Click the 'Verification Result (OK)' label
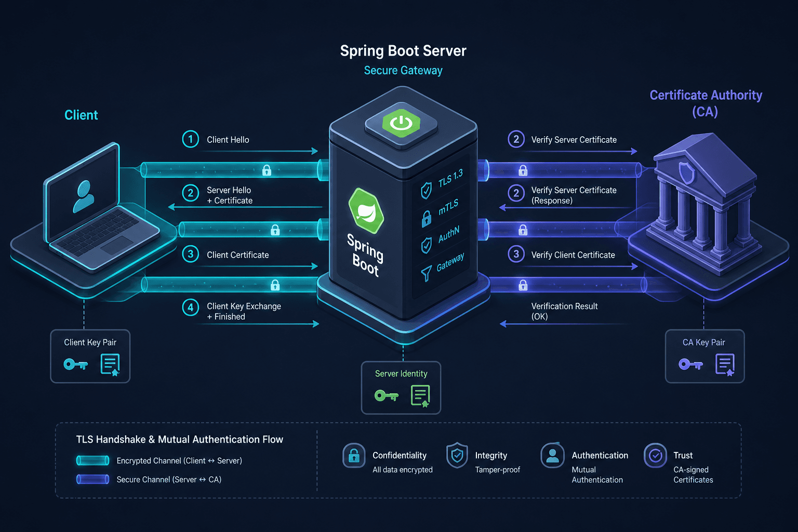 pos(564,311)
